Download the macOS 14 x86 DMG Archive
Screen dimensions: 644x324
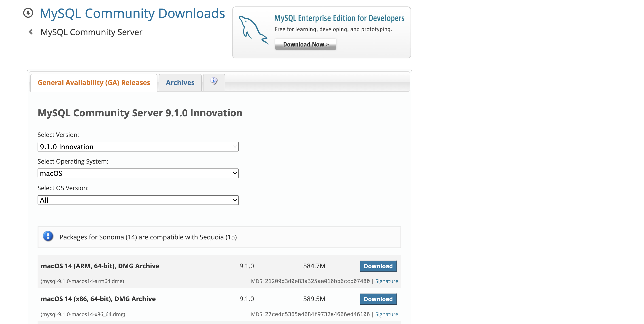[378, 299]
